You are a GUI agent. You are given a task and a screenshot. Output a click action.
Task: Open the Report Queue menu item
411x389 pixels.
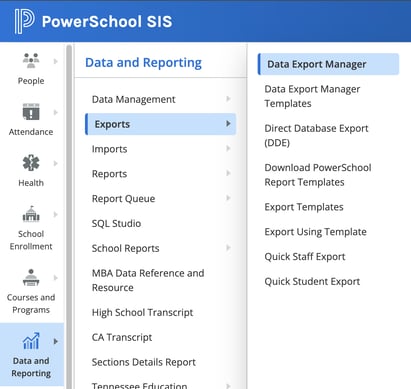[123, 199]
